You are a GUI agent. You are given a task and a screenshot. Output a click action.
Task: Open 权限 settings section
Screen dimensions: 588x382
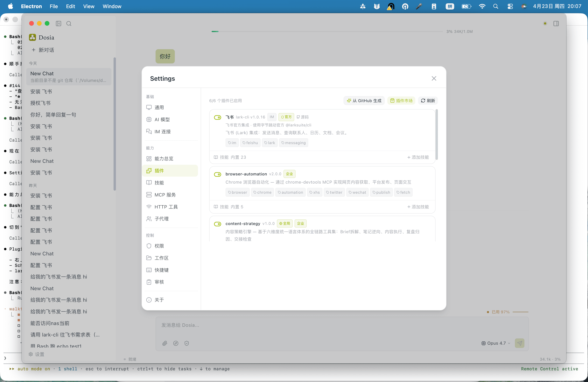point(170,246)
